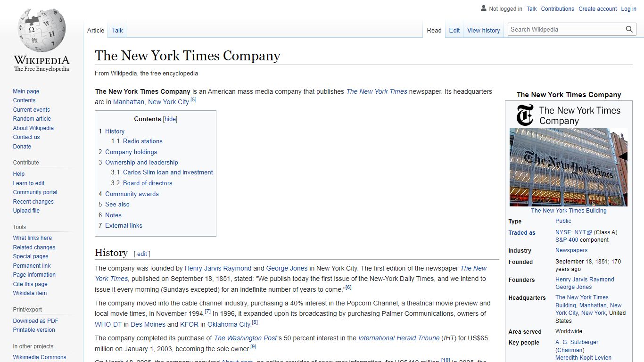The height and width of the screenshot is (362, 644).
Task: Open Henry Jarvis Raymond link in History paragraph
Action: 218,268
